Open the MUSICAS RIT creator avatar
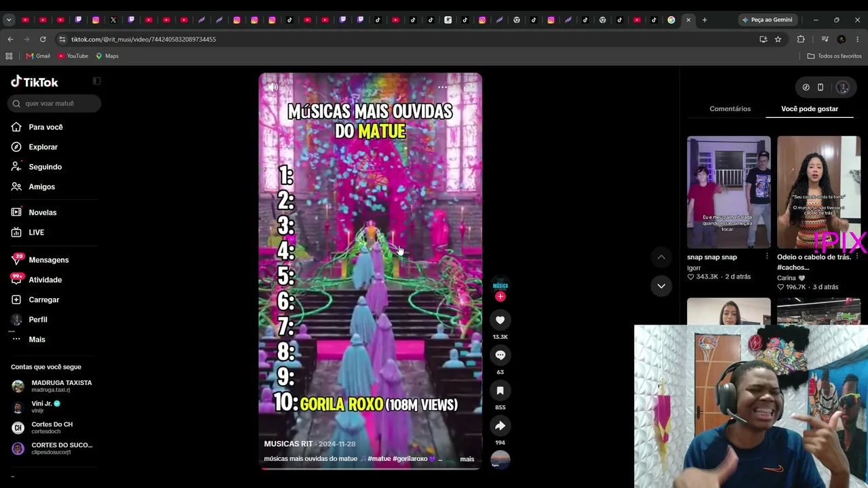868x488 pixels. 500,285
